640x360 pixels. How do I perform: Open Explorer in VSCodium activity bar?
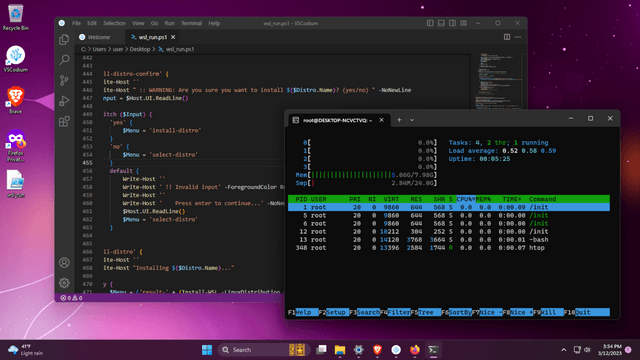pyautogui.click(x=64, y=40)
